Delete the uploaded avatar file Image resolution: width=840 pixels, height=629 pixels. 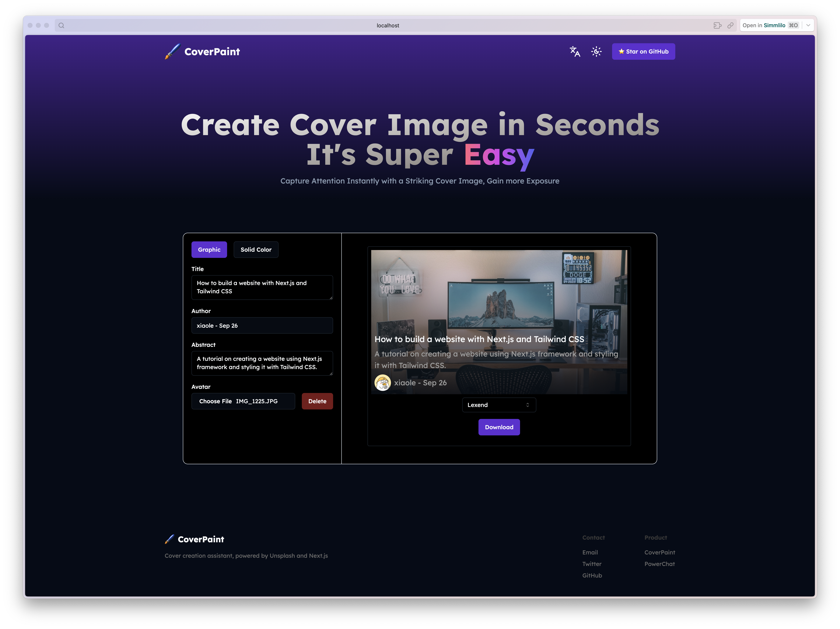coord(317,401)
